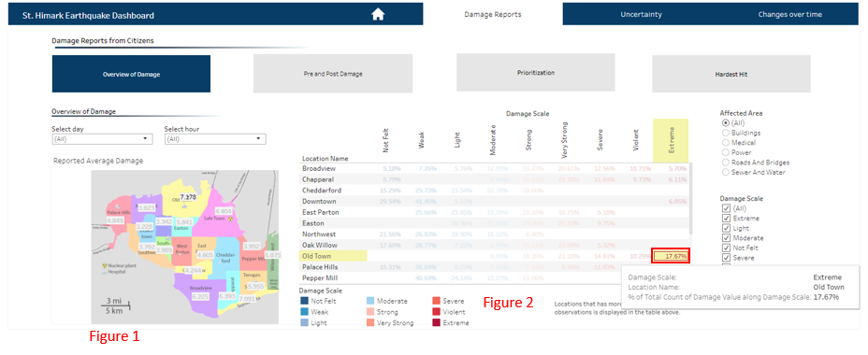This screenshot has width=868, height=355.
Task: Click the Hospital legend icon on map
Action: point(104,273)
